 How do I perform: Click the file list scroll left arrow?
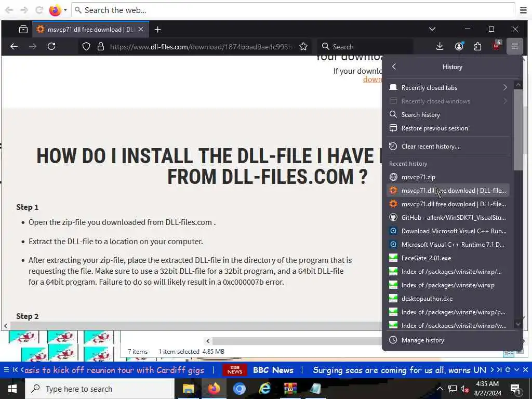[x=208, y=341]
